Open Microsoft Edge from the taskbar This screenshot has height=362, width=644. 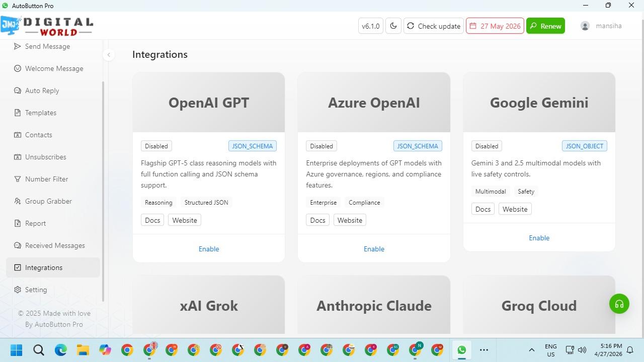(60, 350)
